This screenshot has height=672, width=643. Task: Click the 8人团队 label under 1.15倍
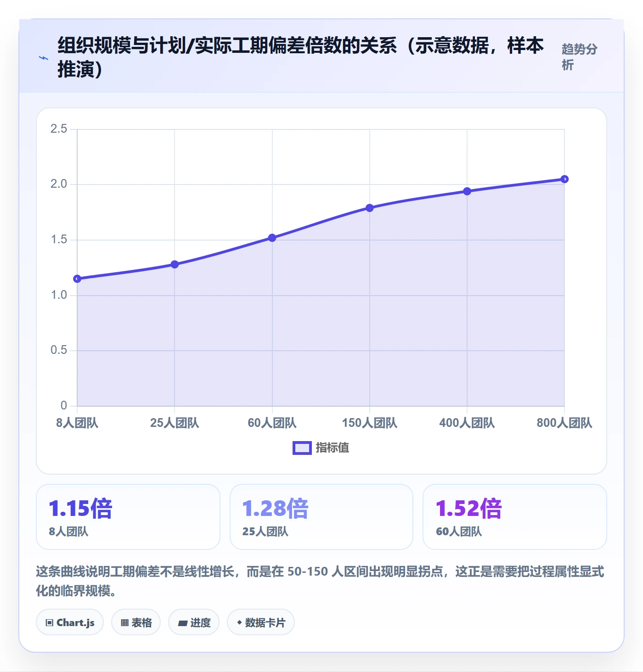(68, 532)
